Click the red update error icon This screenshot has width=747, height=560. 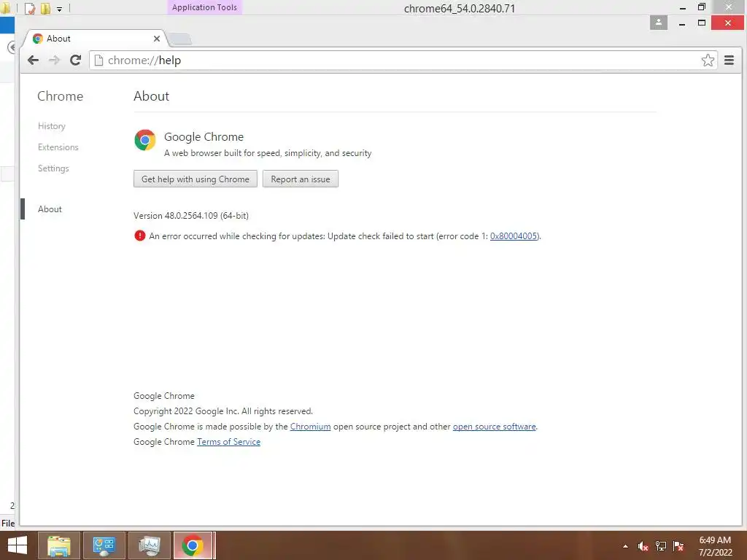(x=139, y=236)
